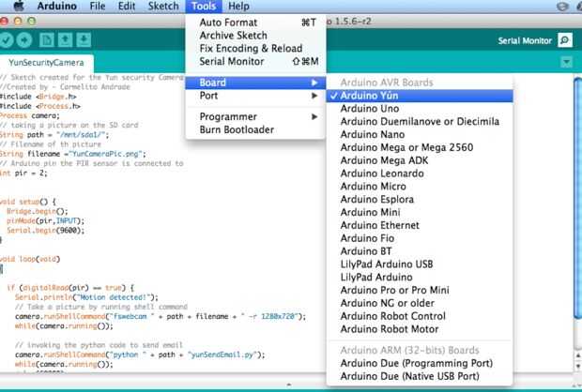Choose Arduino Fio board
The height and width of the screenshot is (392, 582).
coord(420,238)
